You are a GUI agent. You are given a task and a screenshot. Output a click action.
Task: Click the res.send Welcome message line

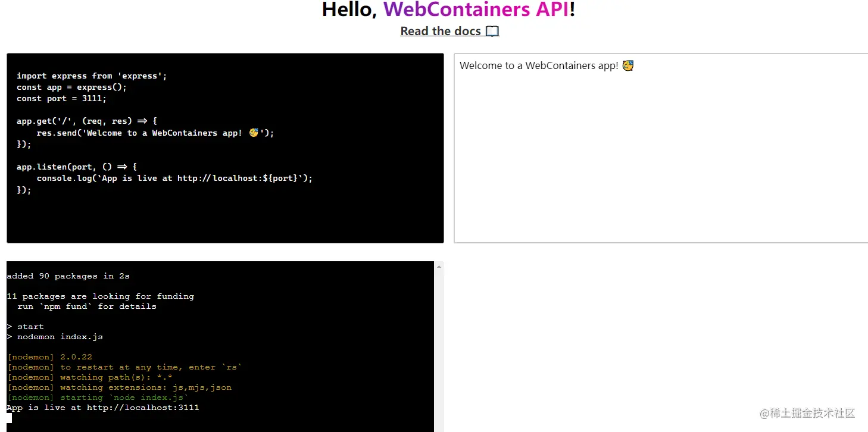pos(155,133)
